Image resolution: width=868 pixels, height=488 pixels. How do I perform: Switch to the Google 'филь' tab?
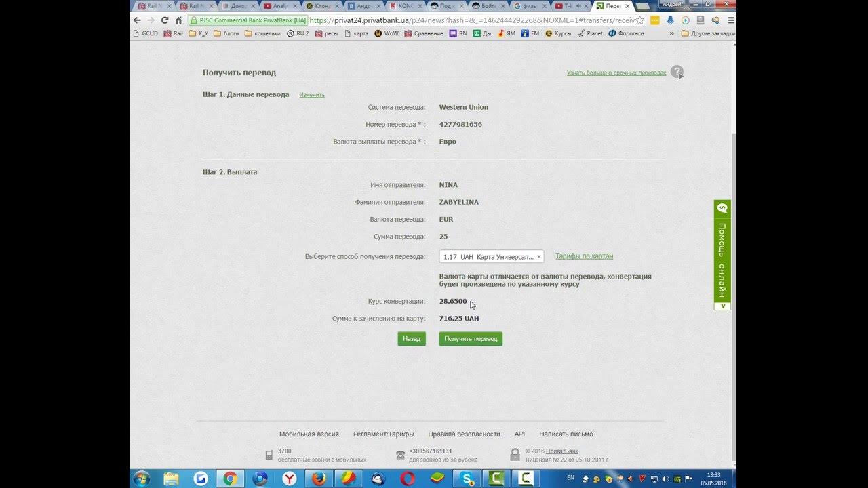pos(530,6)
